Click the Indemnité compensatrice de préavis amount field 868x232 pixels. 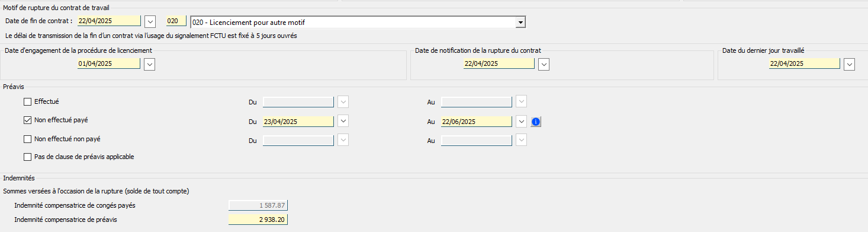[x=259, y=220]
